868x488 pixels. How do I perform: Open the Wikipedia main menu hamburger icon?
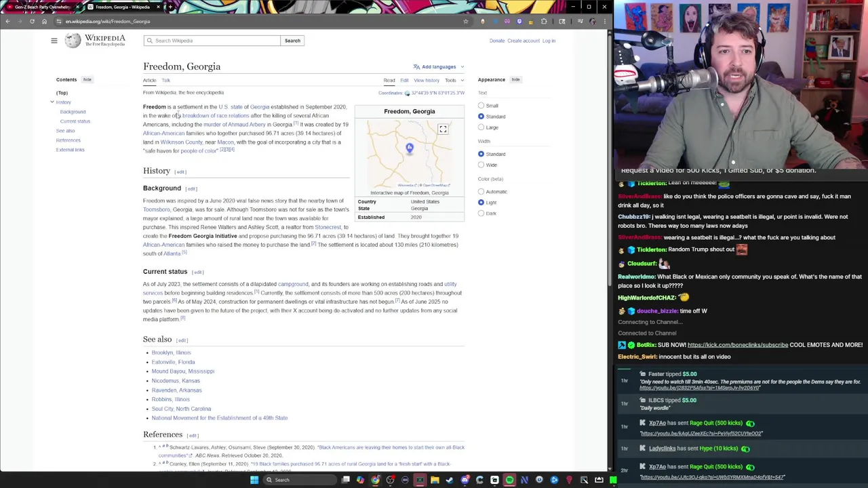[x=54, y=41]
